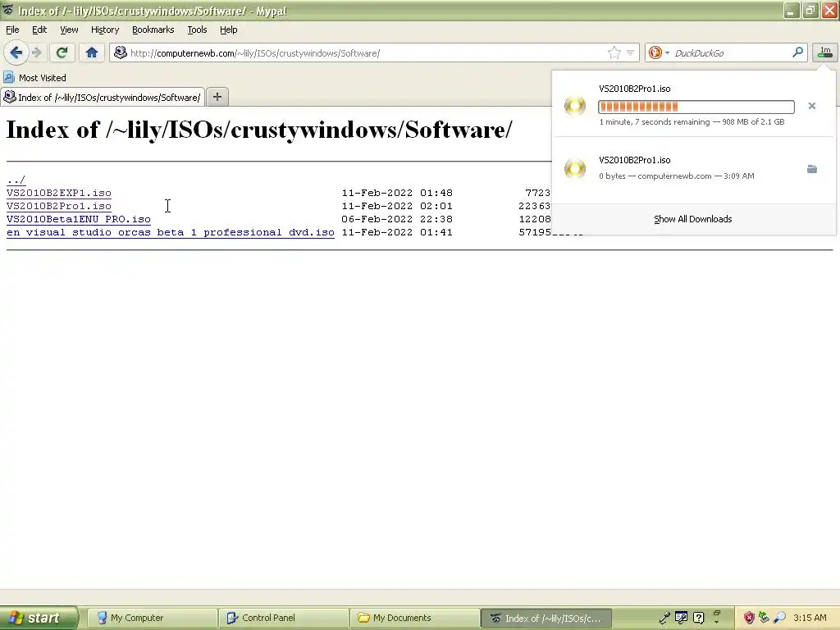Image resolution: width=840 pixels, height=630 pixels.
Task: Open the address bar history dropdown
Action: [631, 52]
